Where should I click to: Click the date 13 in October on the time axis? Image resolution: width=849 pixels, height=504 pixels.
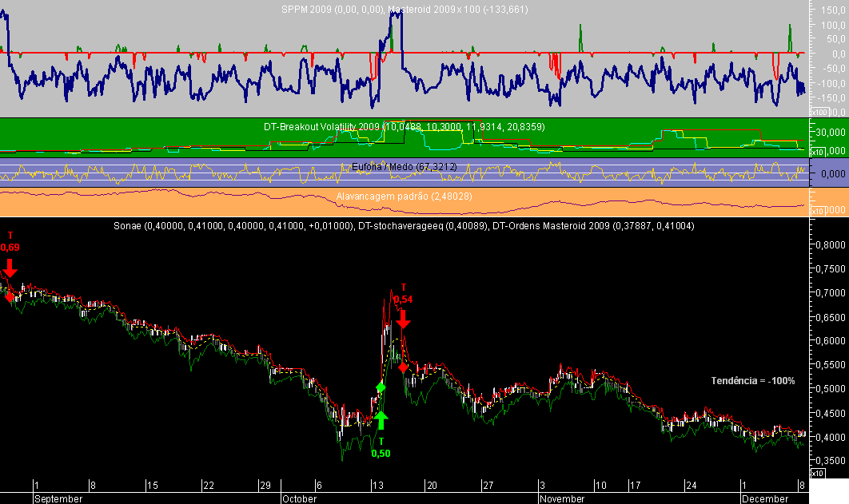click(x=378, y=485)
